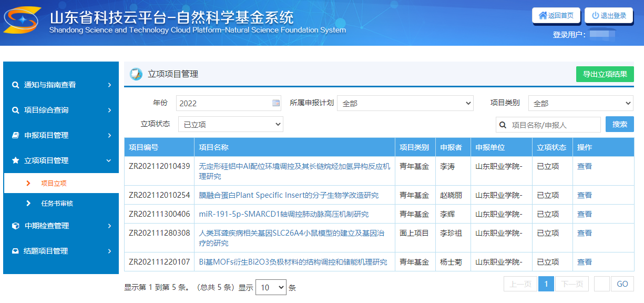The image size is (644, 303).
Task: Click the 搜索 button
Action: point(619,124)
